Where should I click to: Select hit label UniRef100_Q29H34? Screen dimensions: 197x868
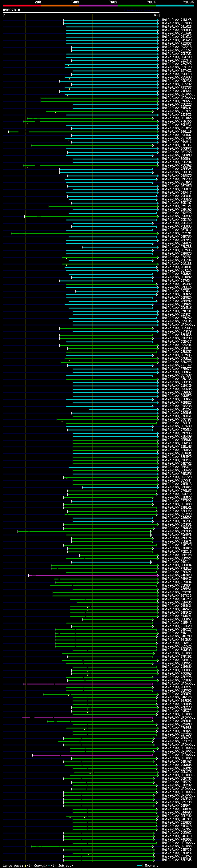pos(177,582)
